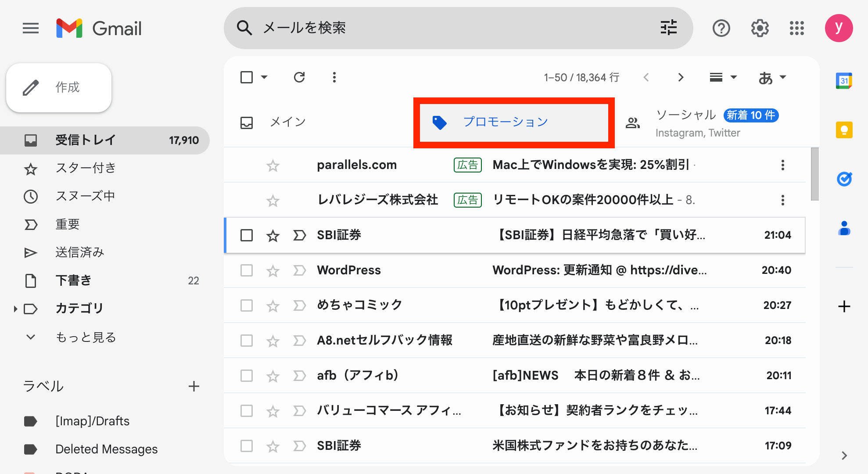Star the レバレジーズ株式会社 ad email
This screenshot has height=474, width=868.
coord(273,201)
